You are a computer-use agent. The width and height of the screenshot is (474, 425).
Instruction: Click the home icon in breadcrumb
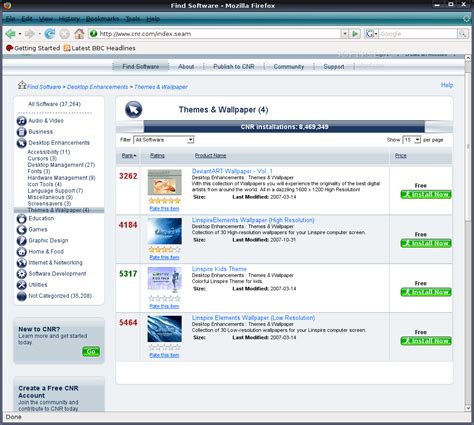pyautogui.click(x=22, y=85)
